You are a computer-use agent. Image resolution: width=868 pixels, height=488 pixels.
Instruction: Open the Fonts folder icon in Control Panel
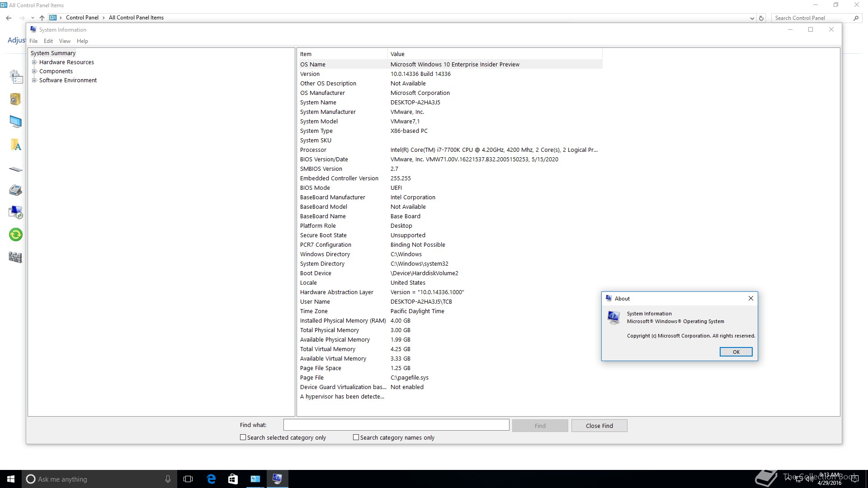tap(16, 145)
